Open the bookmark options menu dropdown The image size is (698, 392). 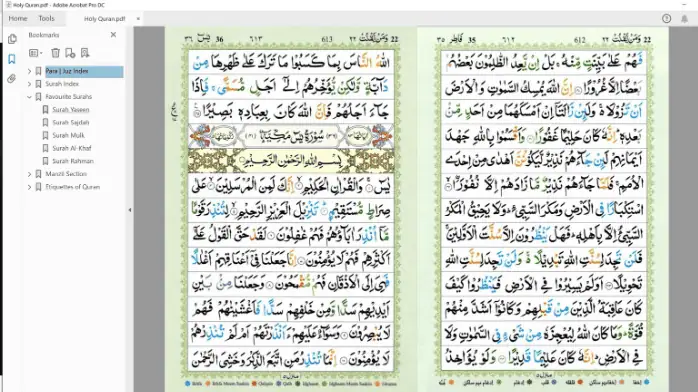(x=36, y=53)
